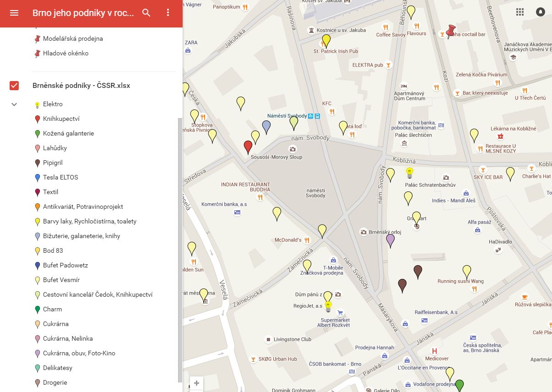Click the KFC restaurant icon
This screenshot has width=552, height=392.
click(332, 111)
